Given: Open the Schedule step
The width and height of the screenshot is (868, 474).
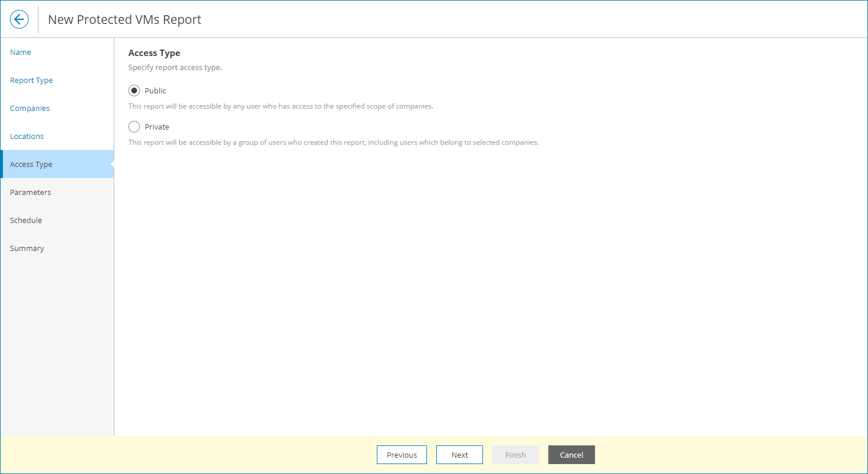Looking at the screenshot, I should coord(26,220).
